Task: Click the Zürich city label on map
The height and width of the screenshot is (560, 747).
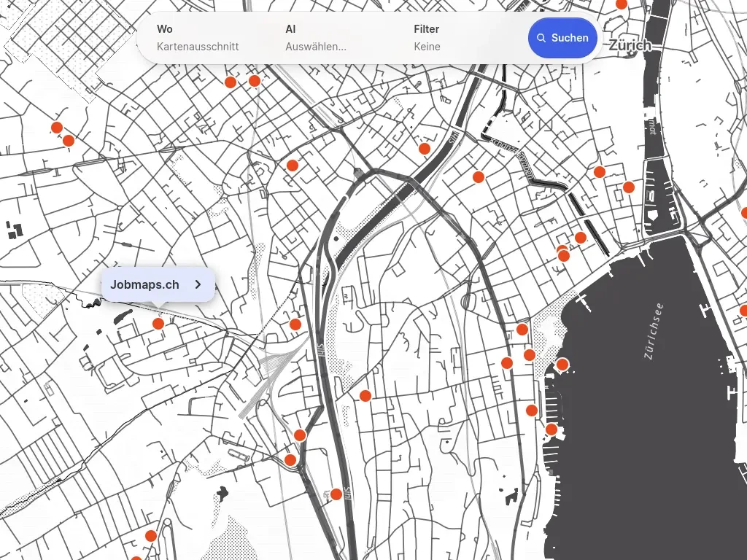Action: coord(630,45)
